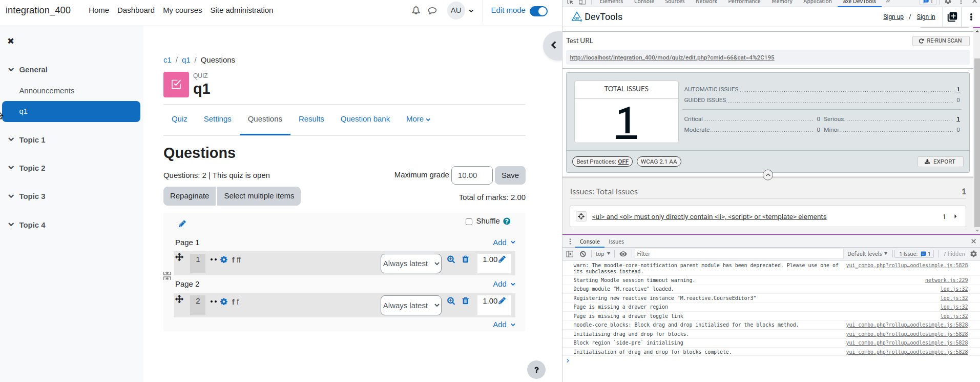Close the console drawer
Viewport: 980px width, 382px height.
pyautogui.click(x=973, y=242)
